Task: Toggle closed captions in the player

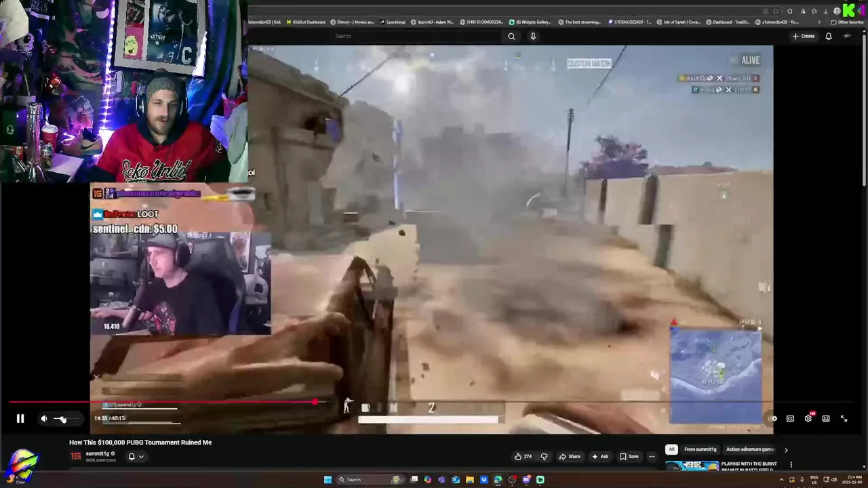Action: [x=790, y=419]
